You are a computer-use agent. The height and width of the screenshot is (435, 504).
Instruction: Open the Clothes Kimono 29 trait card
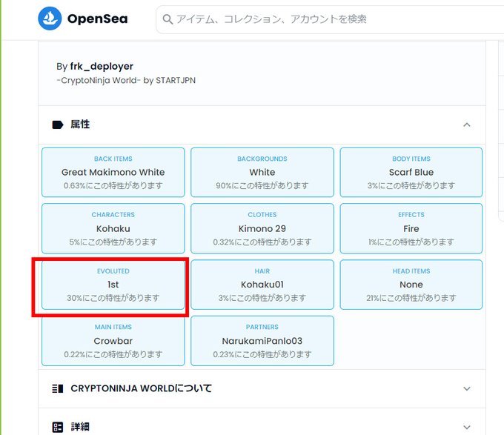pyautogui.click(x=262, y=228)
